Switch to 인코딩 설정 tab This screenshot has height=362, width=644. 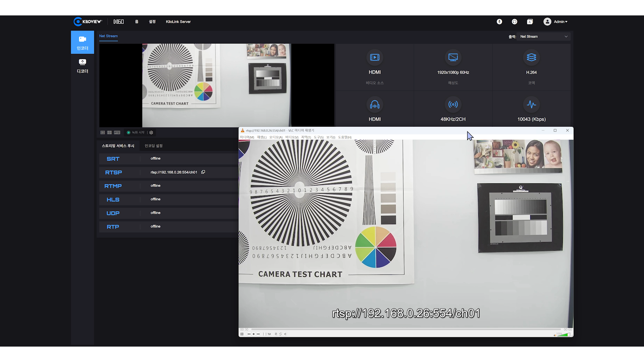(x=153, y=146)
